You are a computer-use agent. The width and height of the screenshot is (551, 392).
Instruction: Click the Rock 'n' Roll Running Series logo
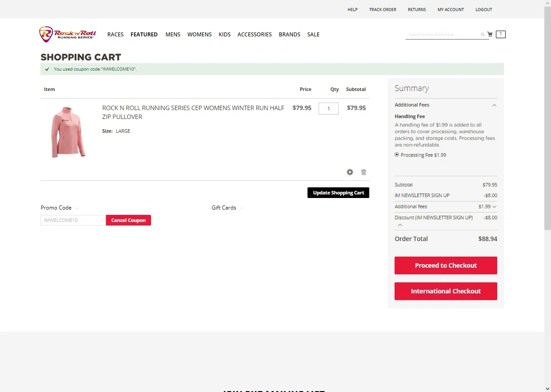tap(68, 34)
